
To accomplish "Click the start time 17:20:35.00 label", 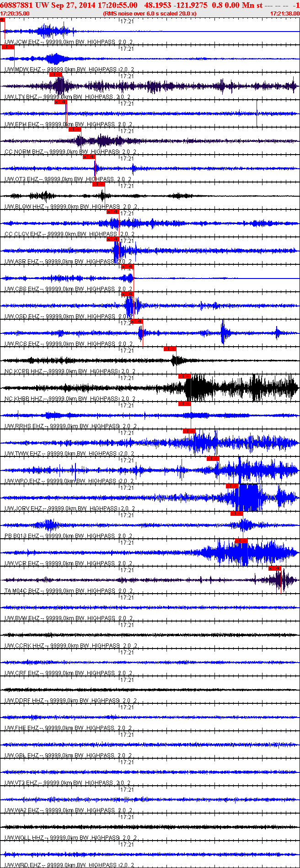I will pos(15,14).
